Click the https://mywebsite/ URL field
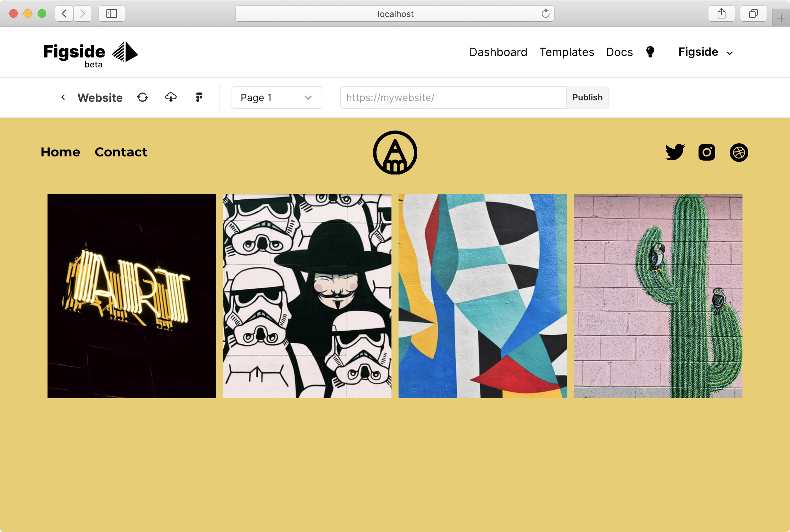 click(453, 98)
